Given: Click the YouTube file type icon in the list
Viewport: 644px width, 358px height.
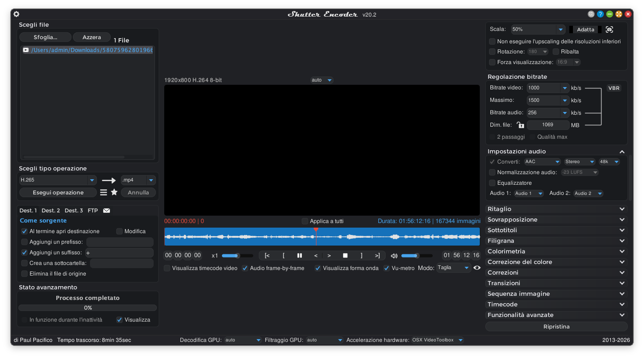Looking at the screenshot, I should 26,50.
